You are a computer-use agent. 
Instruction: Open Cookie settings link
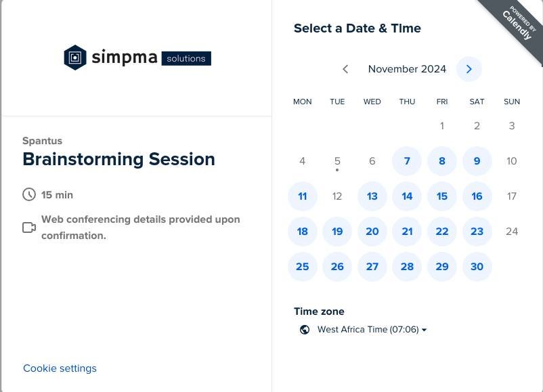coord(60,368)
